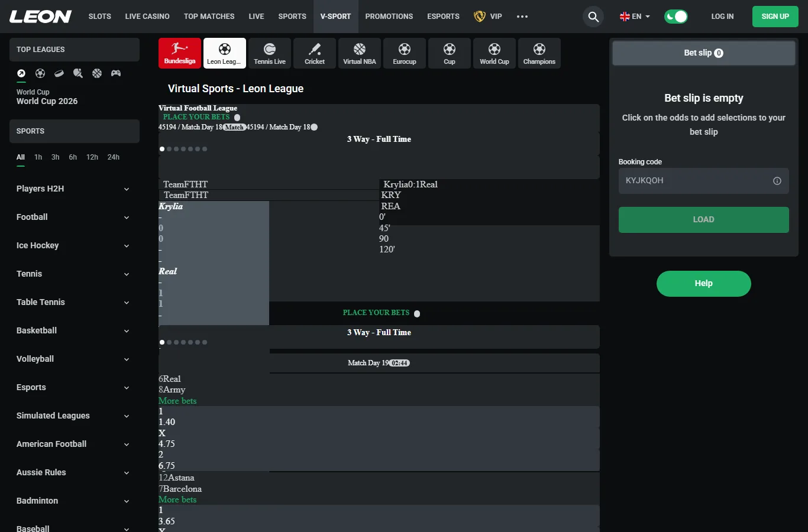
Task: Open the ESPORTS menu item
Action: (444, 17)
